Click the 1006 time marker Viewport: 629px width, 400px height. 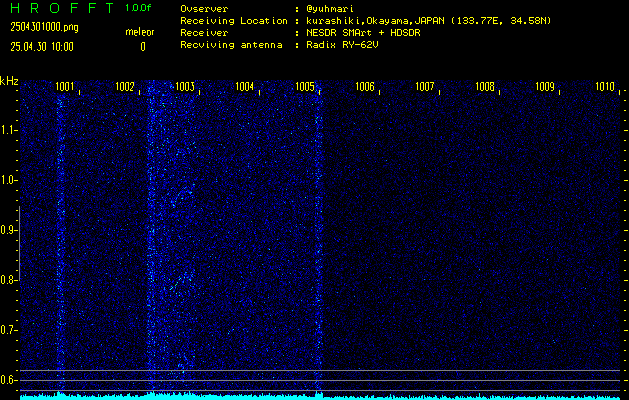[x=365, y=87]
